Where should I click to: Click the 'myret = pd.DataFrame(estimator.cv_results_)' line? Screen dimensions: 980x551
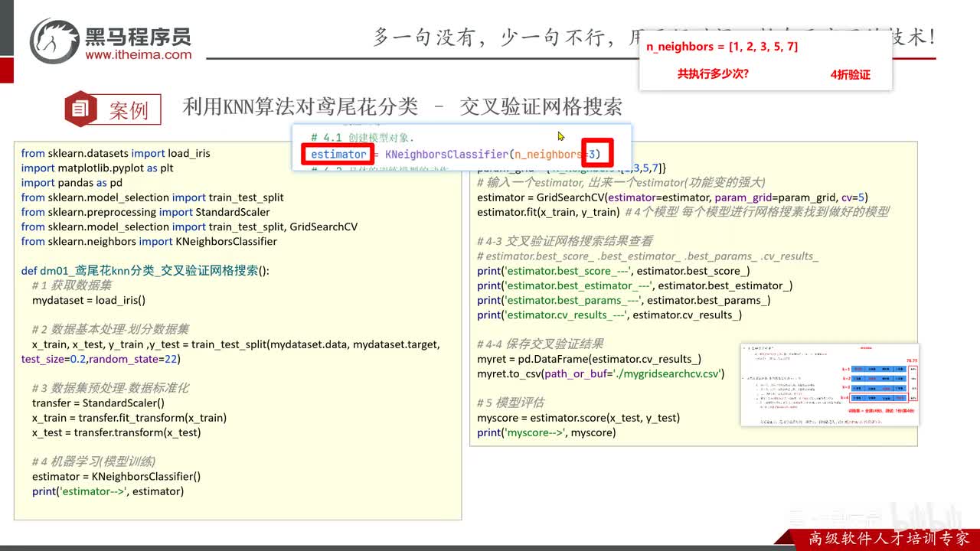[x=589, y=359]
